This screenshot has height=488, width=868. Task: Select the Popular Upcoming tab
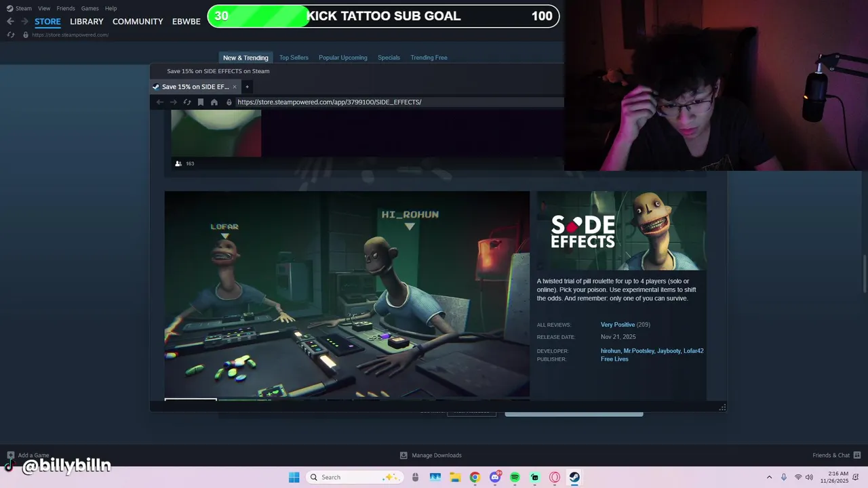tap(343, 58)
